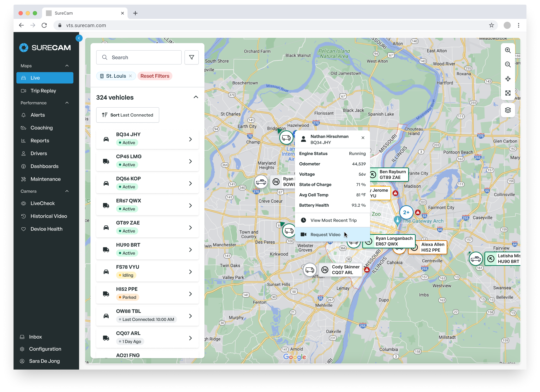Open the vehicle filter funnel icon
Viewport: 540px width, 392px height.
(x=191, y=57)
